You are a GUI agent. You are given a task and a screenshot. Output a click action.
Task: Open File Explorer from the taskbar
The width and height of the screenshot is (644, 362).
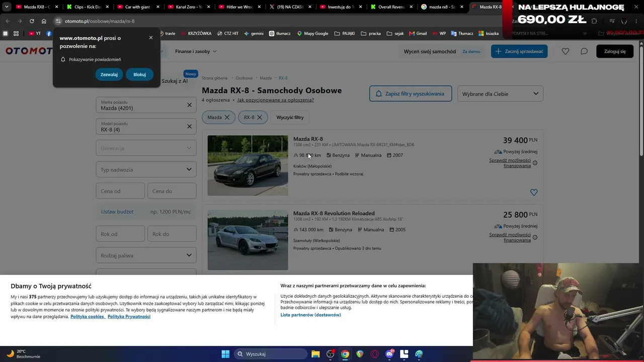coord(315,354)
